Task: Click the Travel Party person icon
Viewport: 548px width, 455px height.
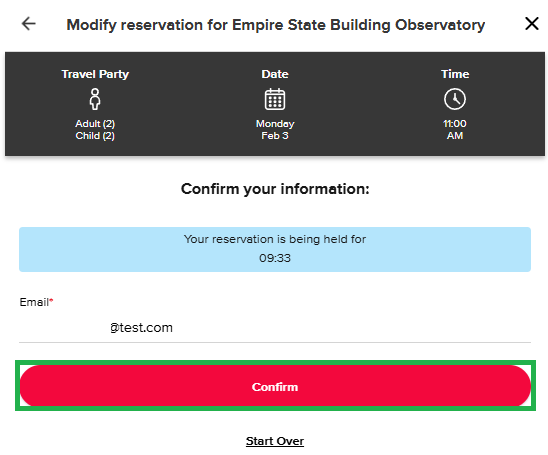Action: point(95,99)
